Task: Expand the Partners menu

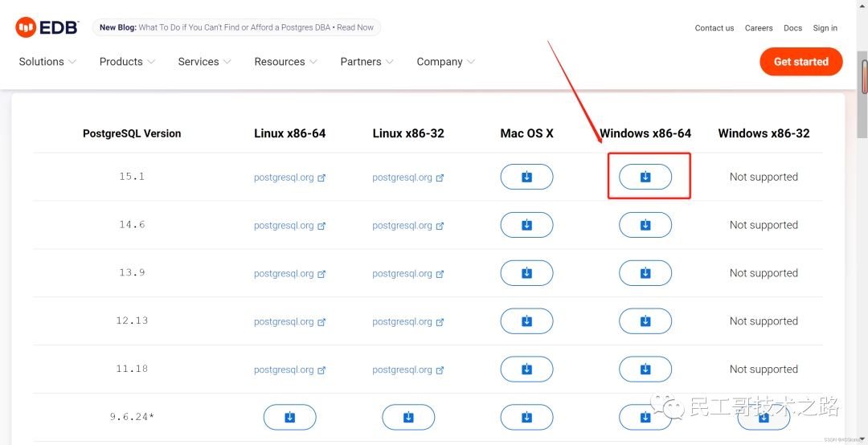Action: (367, 61)
